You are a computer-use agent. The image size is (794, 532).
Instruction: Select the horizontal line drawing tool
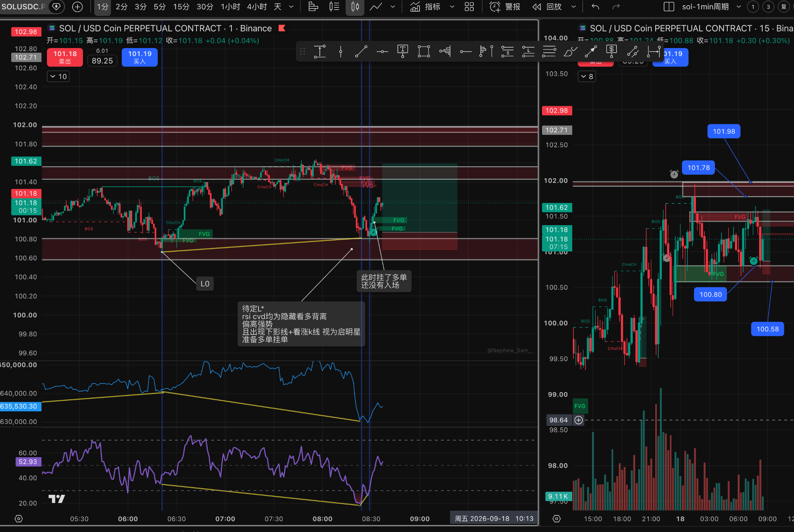[x=382, y=52]
